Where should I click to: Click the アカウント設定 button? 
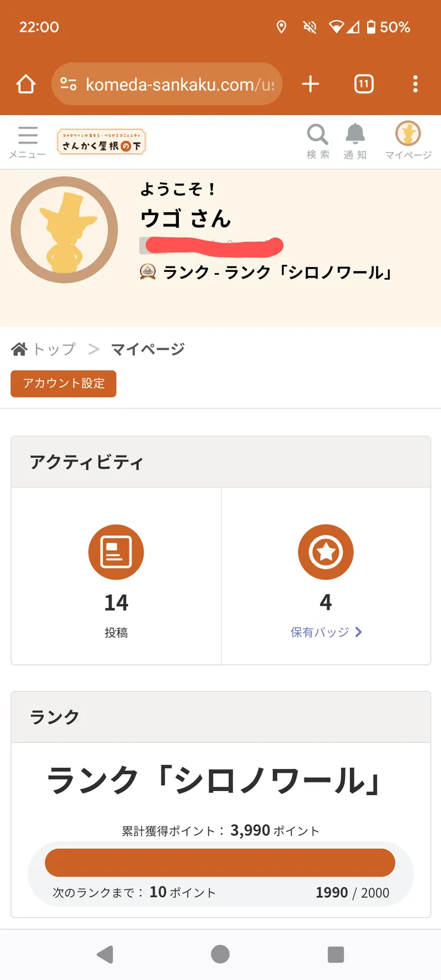[x=63, y=383]
